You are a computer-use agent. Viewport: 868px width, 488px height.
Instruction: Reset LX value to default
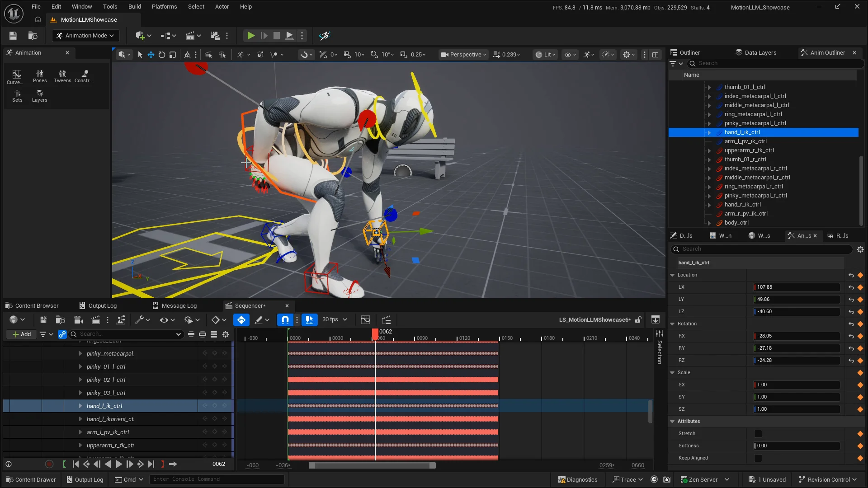851,287
